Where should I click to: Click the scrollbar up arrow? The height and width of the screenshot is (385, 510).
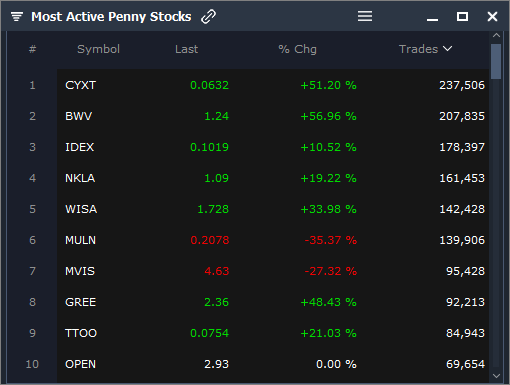click(x=496, y=35)
